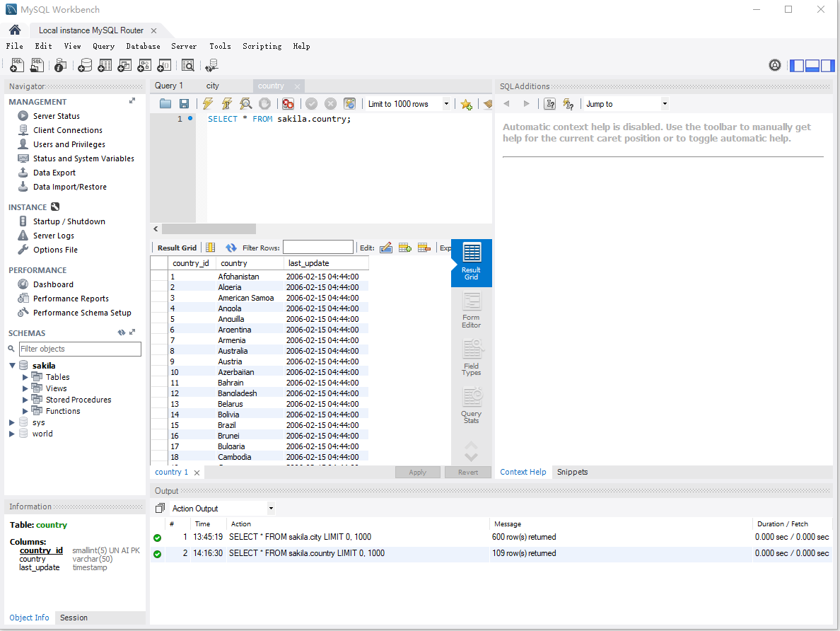The image size is (840, 631).
Task: Open Users and Privileges
Action: [69, 144]
